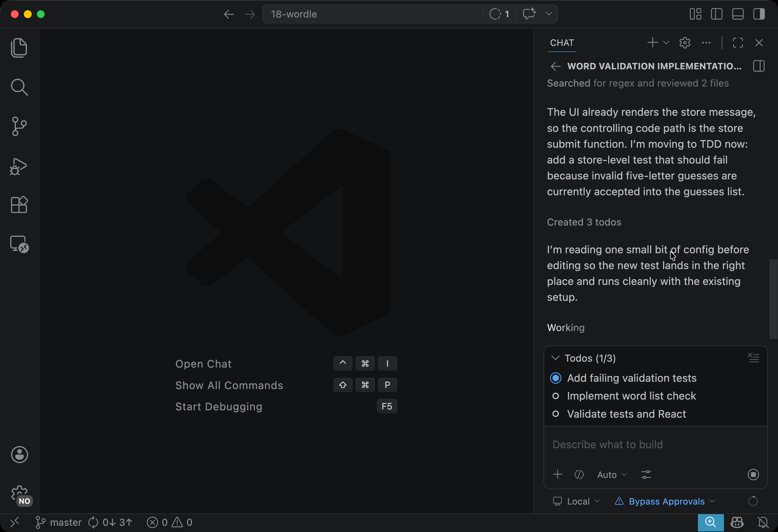The height and width of the screenshot is (532, 778).
Task: Toggle the secondary side bar
Action: coord(758,14)
